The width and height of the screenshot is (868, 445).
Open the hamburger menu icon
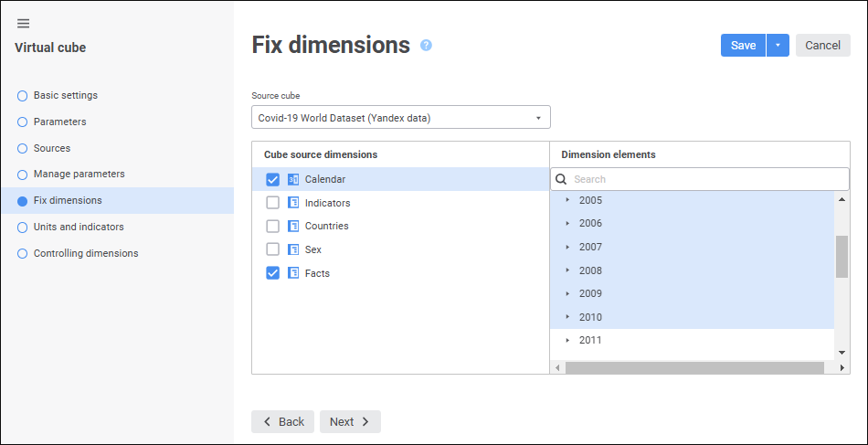point(23,24)
